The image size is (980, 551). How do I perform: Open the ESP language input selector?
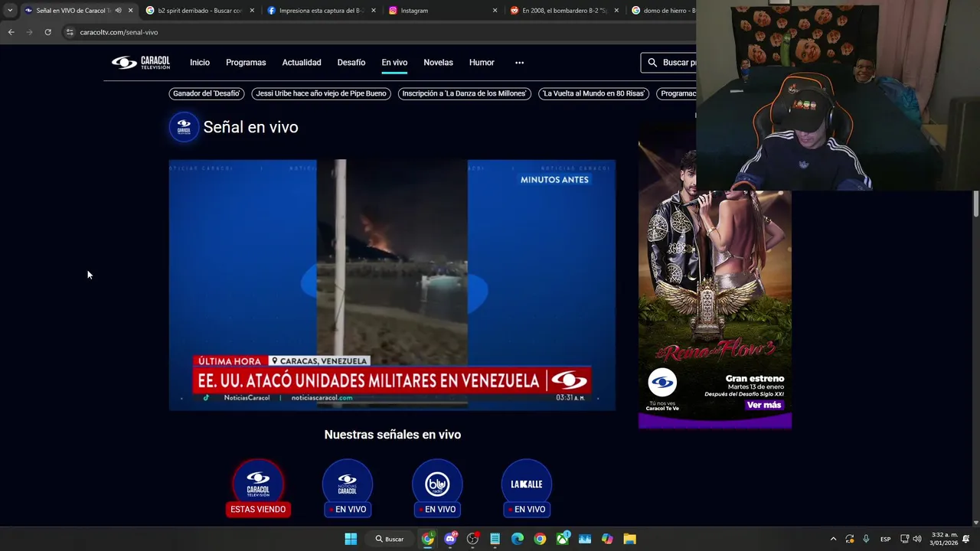tap(885, 539)
